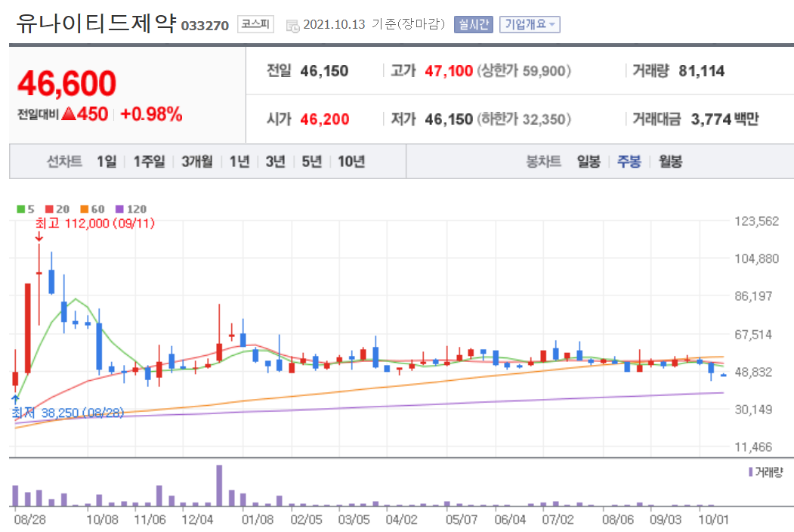
Task: Click the red up triangle beside 450
Action: pyautogui.click(x=69, y=114)
